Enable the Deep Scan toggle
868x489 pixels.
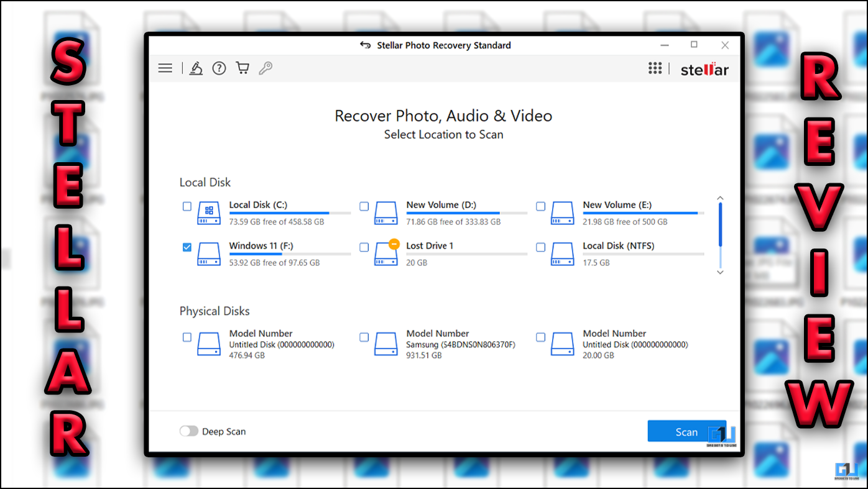188,431
